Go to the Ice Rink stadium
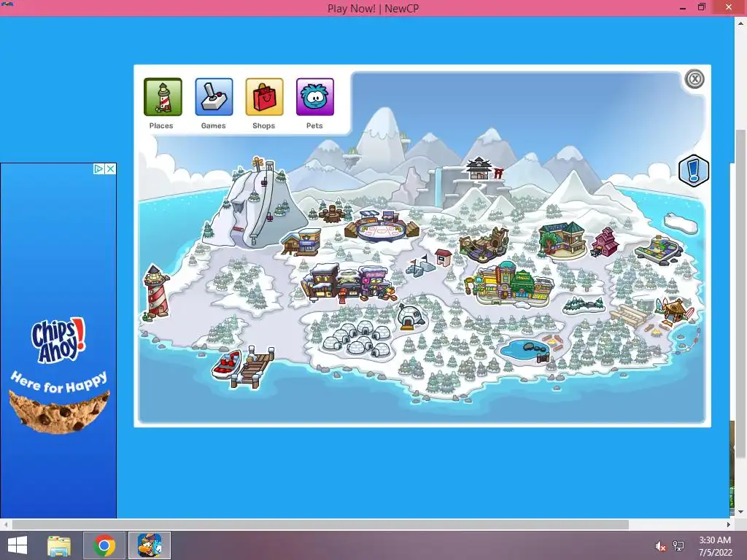The width and height of the screenshot is (747, 560). [x=382, y=226]
